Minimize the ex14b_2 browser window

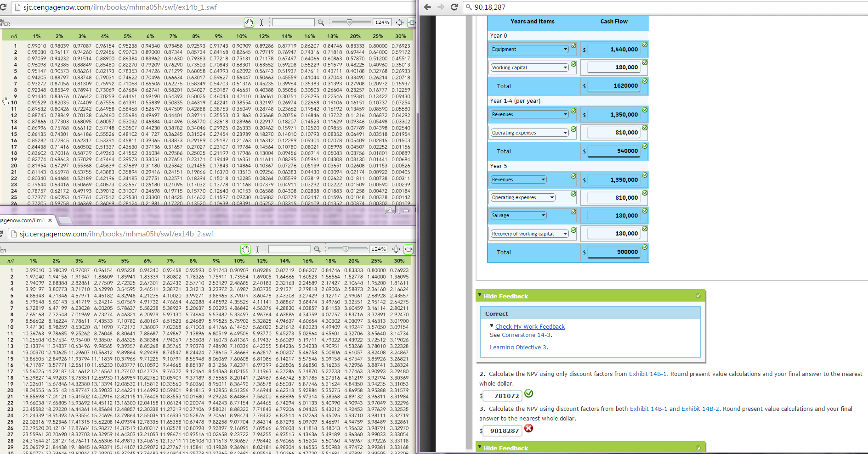pyautogui.click(x=406, y=210)
